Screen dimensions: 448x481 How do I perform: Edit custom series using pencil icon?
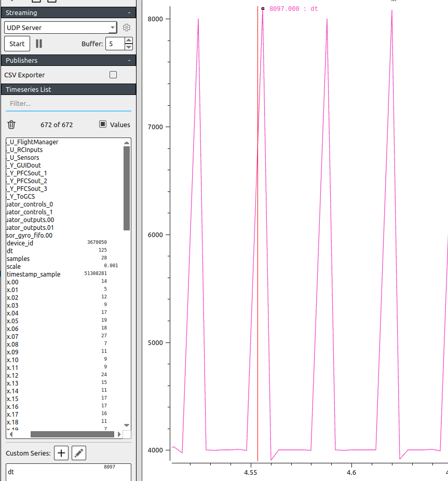click(78, 453)
